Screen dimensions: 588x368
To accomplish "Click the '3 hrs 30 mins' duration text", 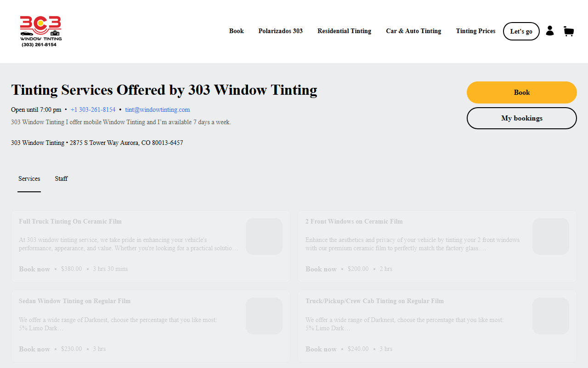I will [110, 269].
